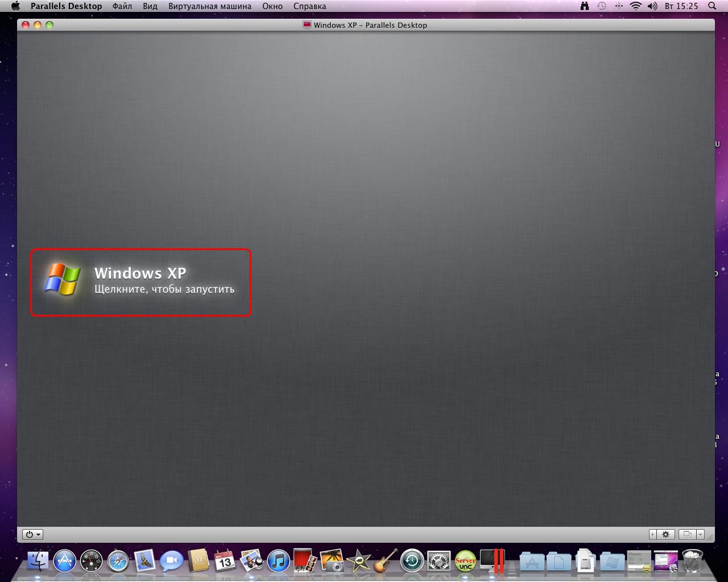Click the Windows XP logo icon
The width and height of the screenshot is (728, 582).
62,279
